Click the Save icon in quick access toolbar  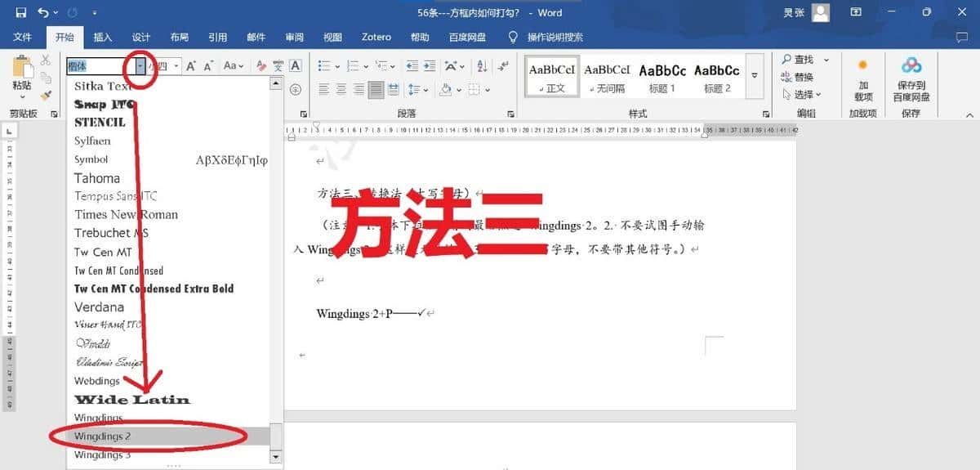(21, 12)
